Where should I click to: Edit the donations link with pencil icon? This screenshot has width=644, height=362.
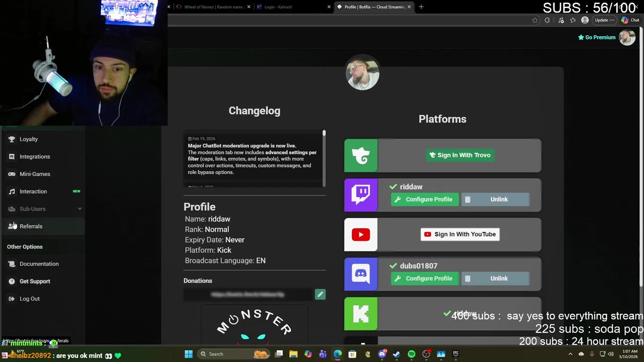coord(320,295)
